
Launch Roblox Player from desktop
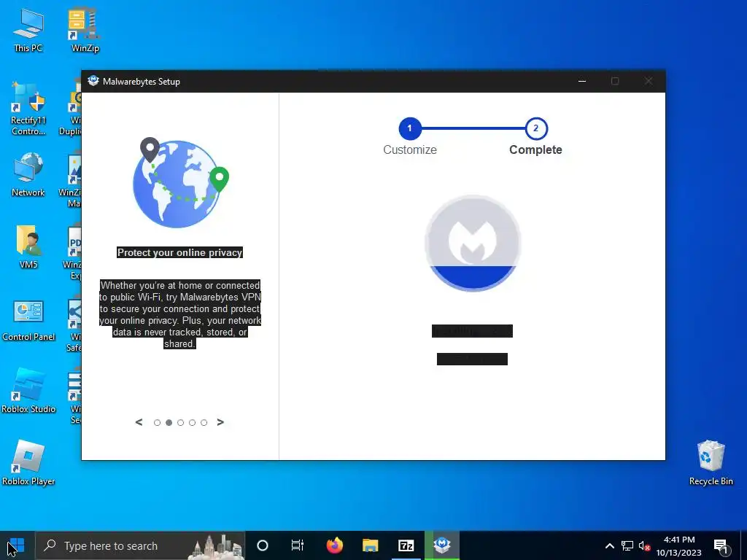[28, 463]
